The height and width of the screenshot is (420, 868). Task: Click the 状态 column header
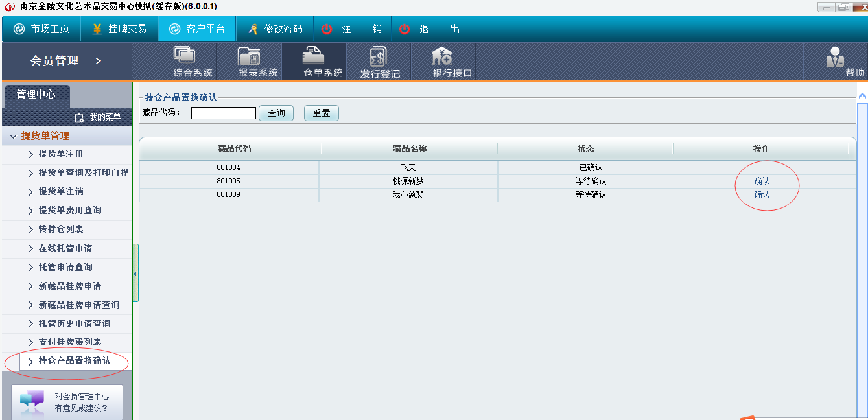point(585,149)
